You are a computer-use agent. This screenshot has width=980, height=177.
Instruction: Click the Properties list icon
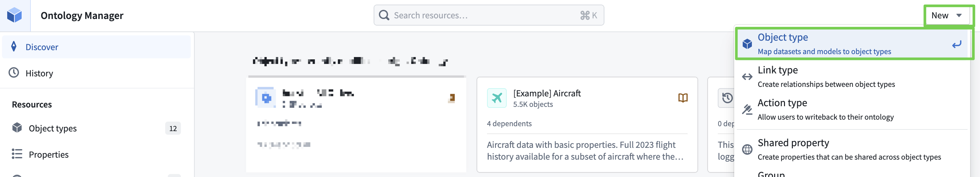tap(17, 154)
